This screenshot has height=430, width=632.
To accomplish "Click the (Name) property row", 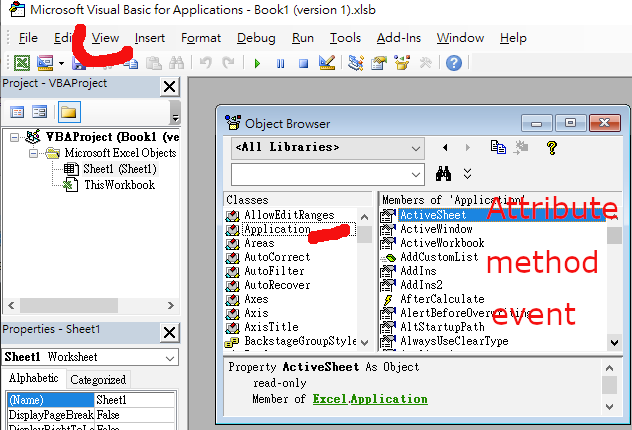I will 91,400.
